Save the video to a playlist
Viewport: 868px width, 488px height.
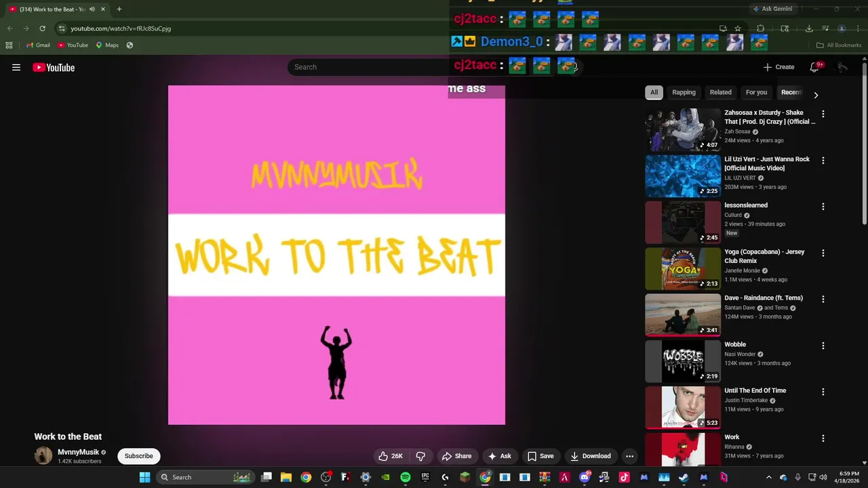pyautogui.click(x=540, y=456)
